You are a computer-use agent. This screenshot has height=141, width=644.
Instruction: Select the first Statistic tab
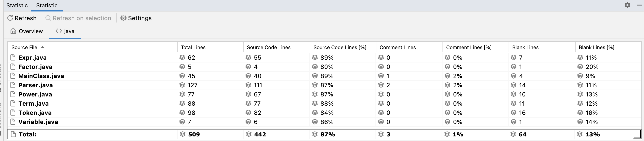tap(17, 6)
